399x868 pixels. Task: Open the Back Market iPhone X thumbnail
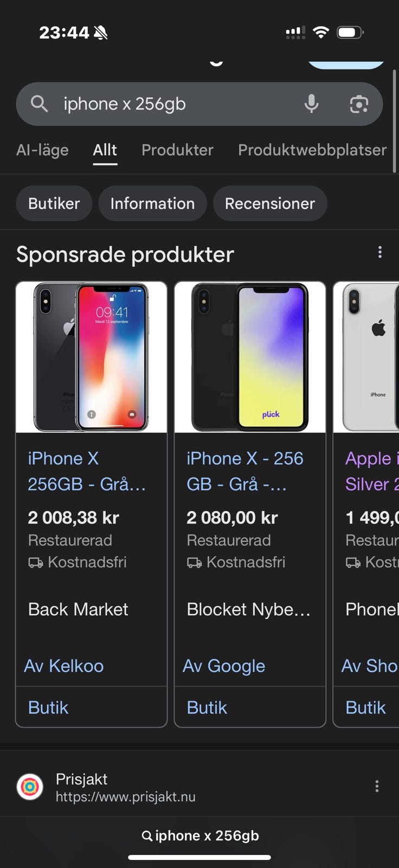(x=91, y=357)
